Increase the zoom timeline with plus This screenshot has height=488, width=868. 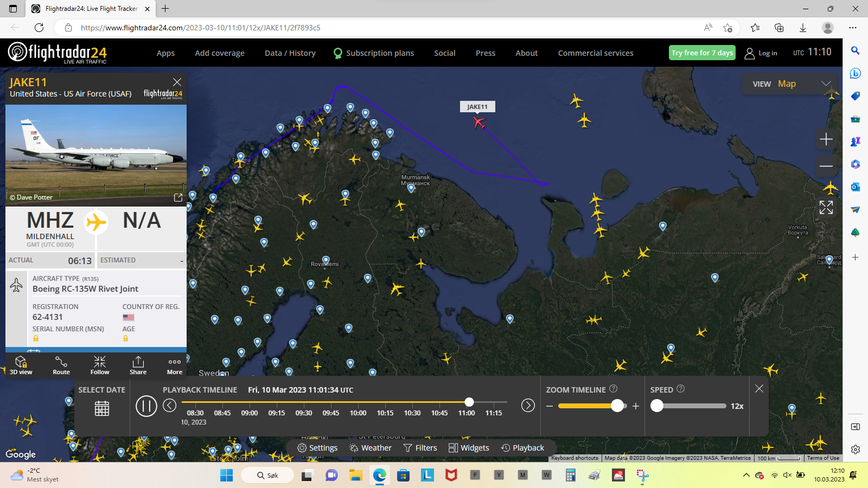click(x=636, y=406)
